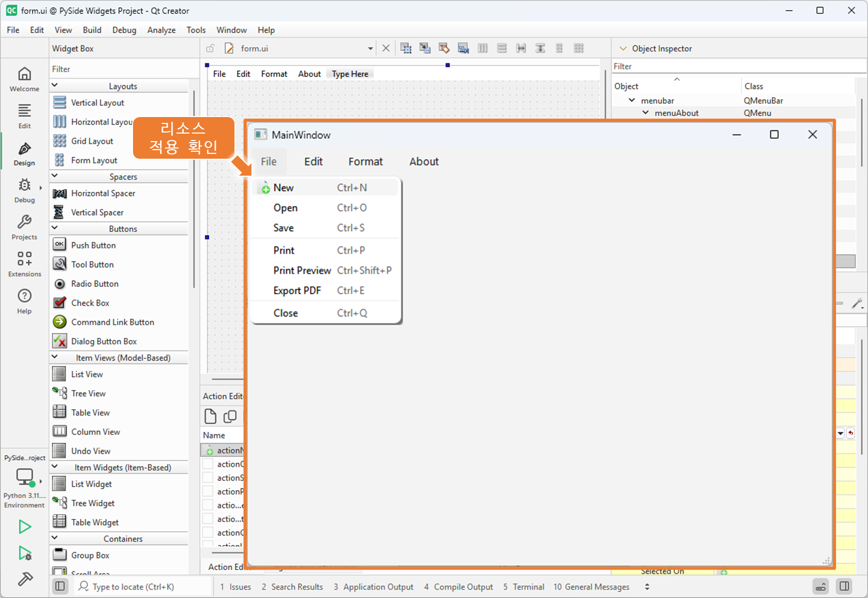Open About menu in MainWindow preview
Screen dimensions: 868x598
[424, 161]
